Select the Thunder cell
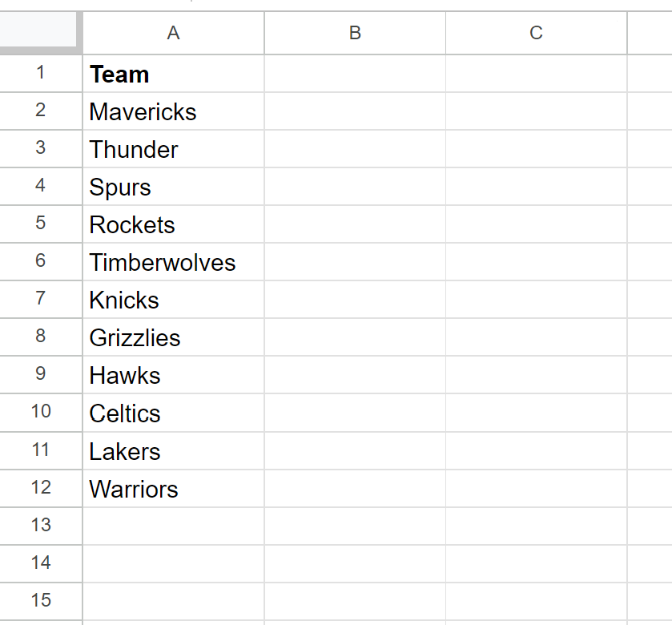The width and height of the screenshot is (672, 625). (174, 149)
